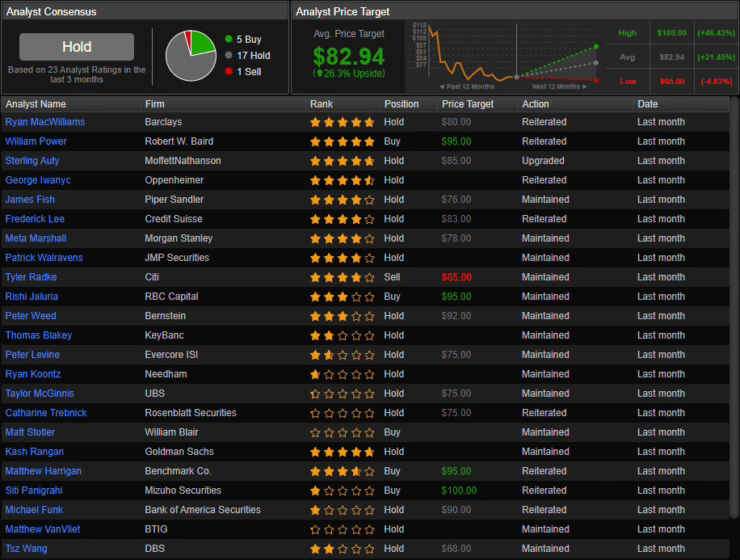Sort by Action column header
This screenshot has width=740, height=560.
[x=535, y=104]
